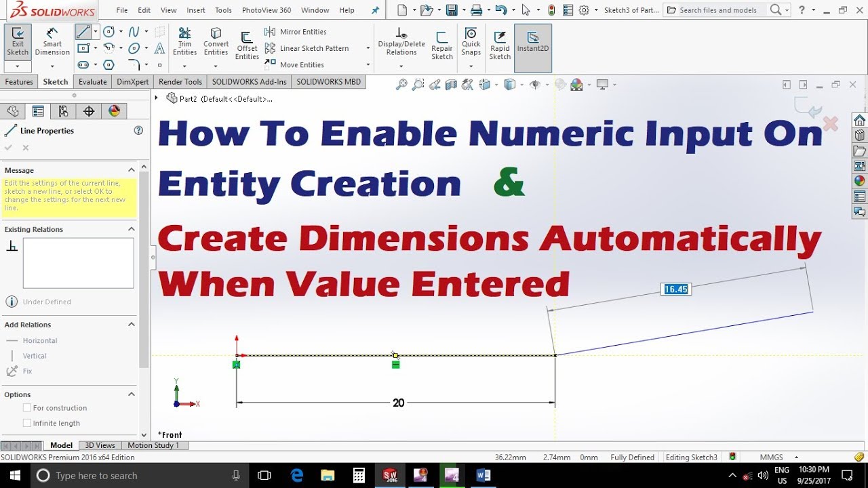868x488 pixels.
Task: Click the Line Properties help icon
Action: 138,131
